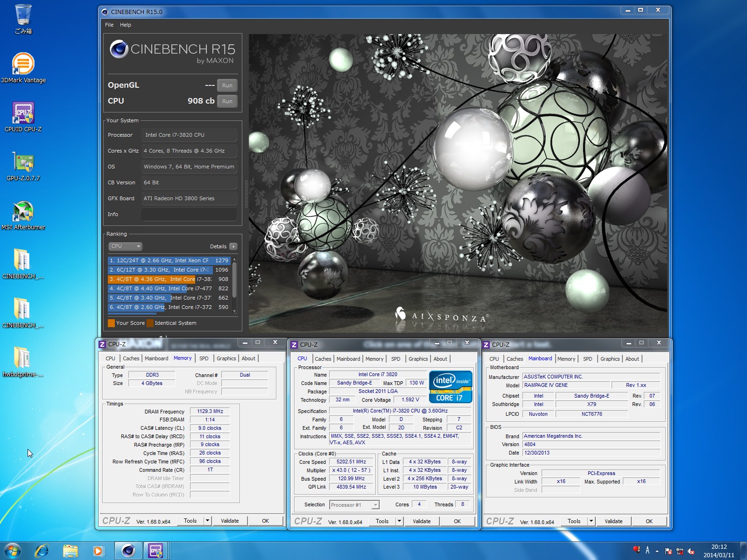Open the Processor #1 selection dropdown

coord(354,505)
